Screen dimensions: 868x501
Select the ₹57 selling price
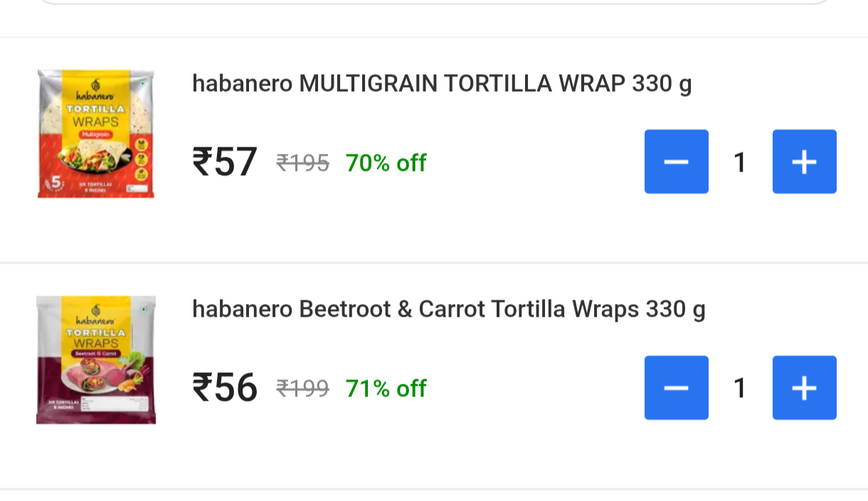pos(224,162)
